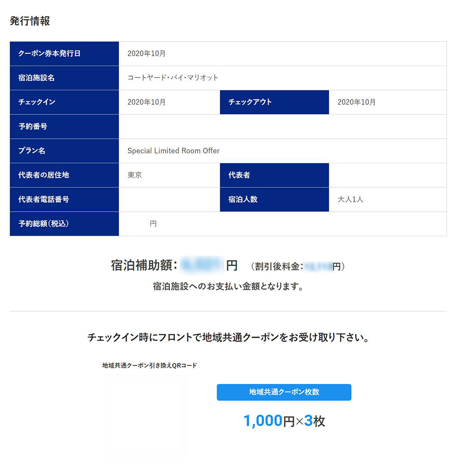The width and height of the screenshot is (462, 476).
Task: Click the プラン名 label cell
Action: pyautogui.click(x=64, y=150)
